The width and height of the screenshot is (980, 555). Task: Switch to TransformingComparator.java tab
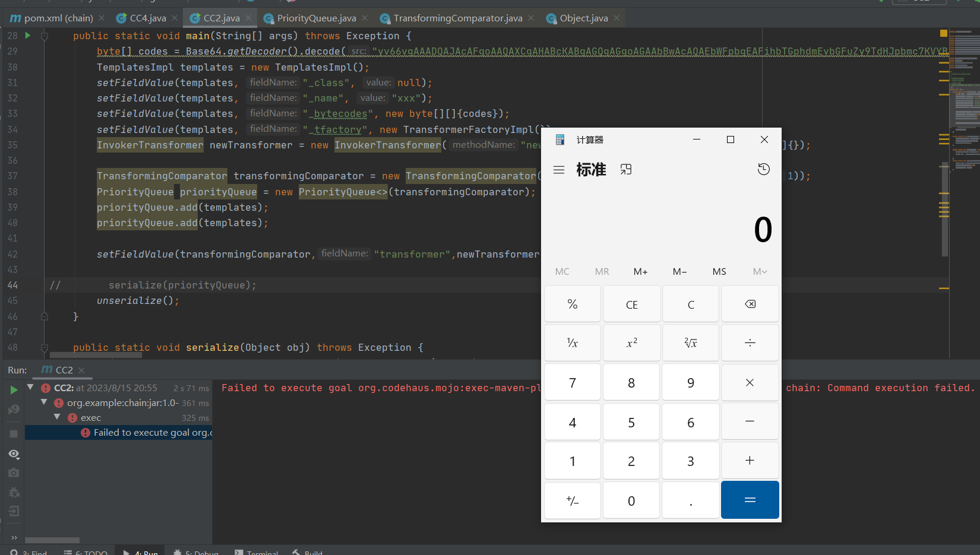click(x=458, y=18)
